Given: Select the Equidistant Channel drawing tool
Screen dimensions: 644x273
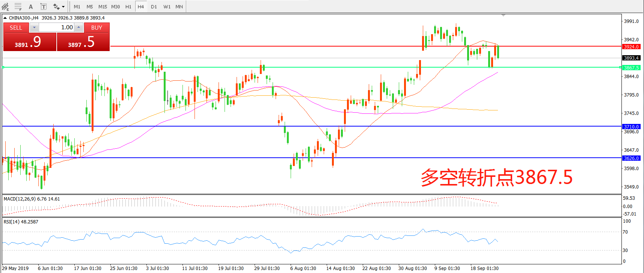Looking at the screenshot, I should click(5, 7).
